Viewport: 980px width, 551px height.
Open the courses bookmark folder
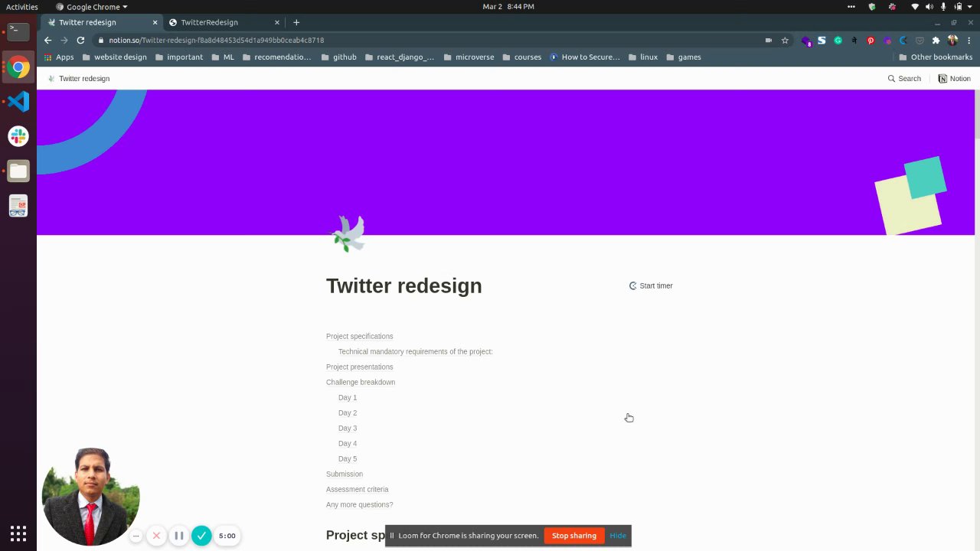(521, 57)
